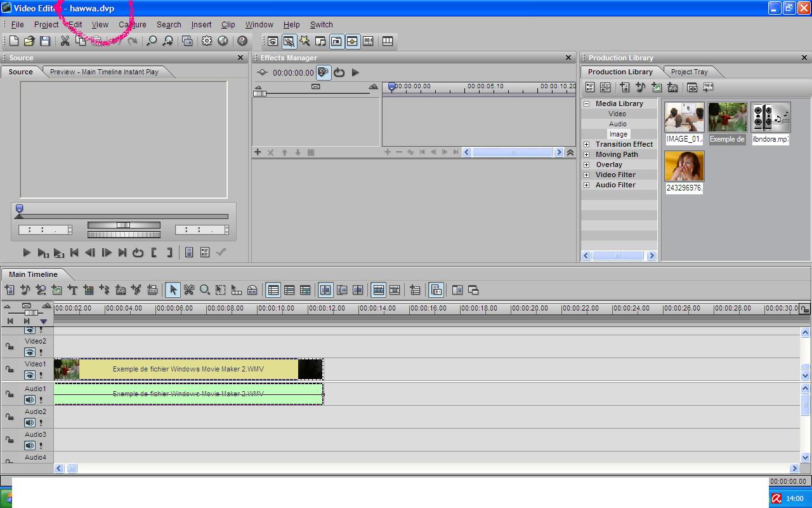The width and height of the screenshot is (812, 508).
Task: Open the project settings gear icon
Action: pos(207,41)
